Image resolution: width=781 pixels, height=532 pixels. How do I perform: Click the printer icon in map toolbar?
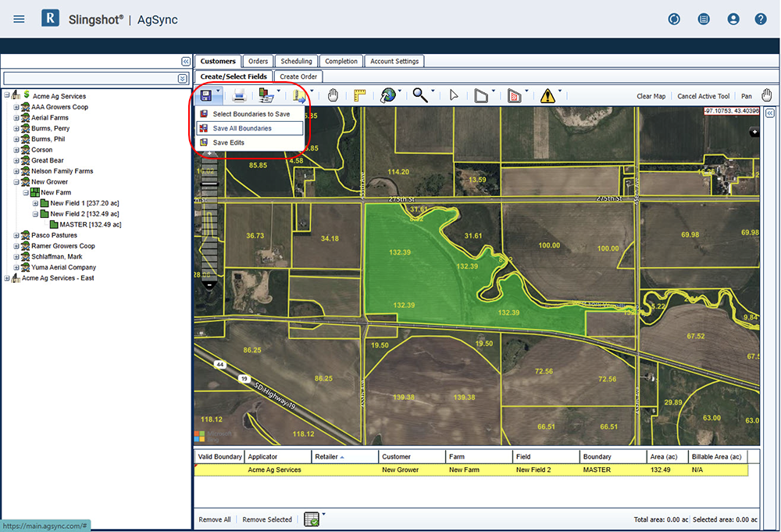point(239,95)
